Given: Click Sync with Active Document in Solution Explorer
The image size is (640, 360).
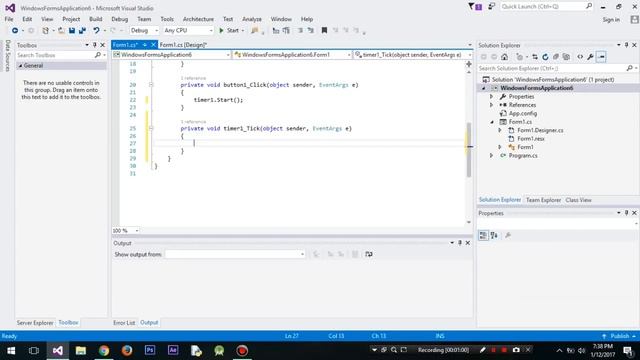Looking at the screenshot, I should coord(535,57).
